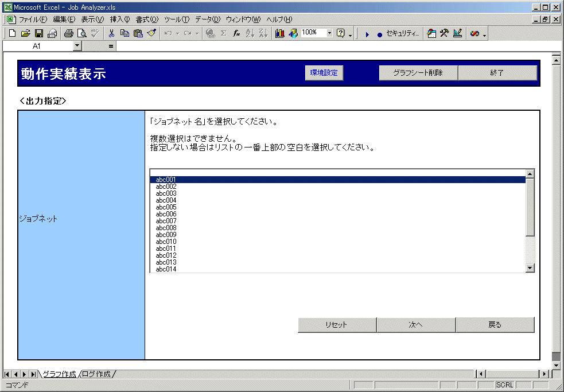
Task: Click the Drawing toolbar icon
Action: click(x=293, y=33)
